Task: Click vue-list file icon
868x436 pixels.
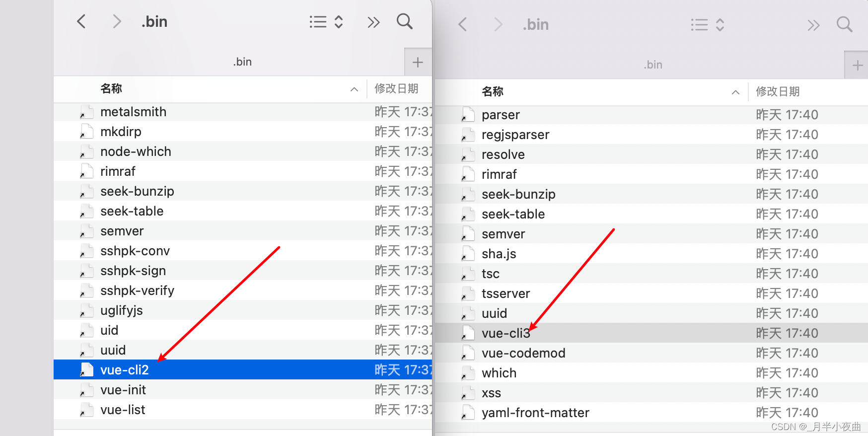Action: coord(86,410)
